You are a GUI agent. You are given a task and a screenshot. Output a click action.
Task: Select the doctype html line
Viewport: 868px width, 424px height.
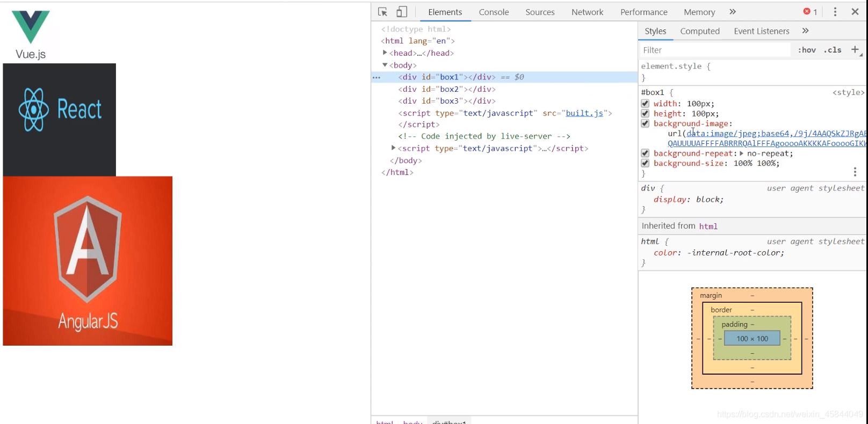(416, 29)
